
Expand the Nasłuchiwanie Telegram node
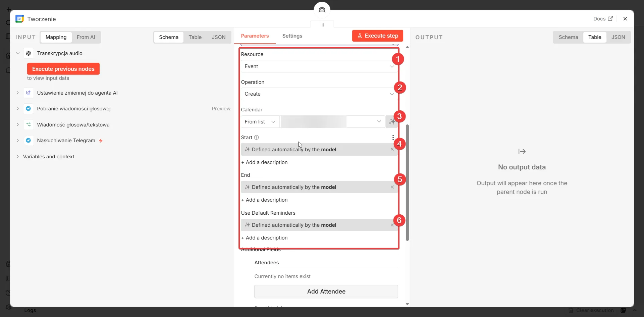[x=18, y=140]
